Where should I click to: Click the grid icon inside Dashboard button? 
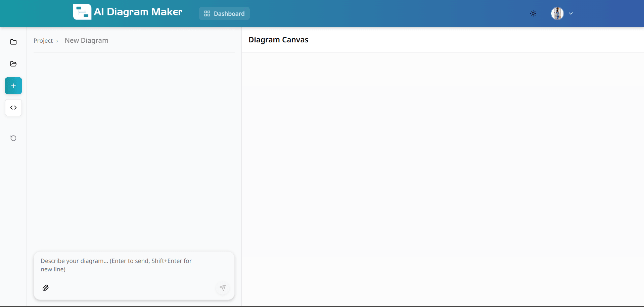point(207,13)
